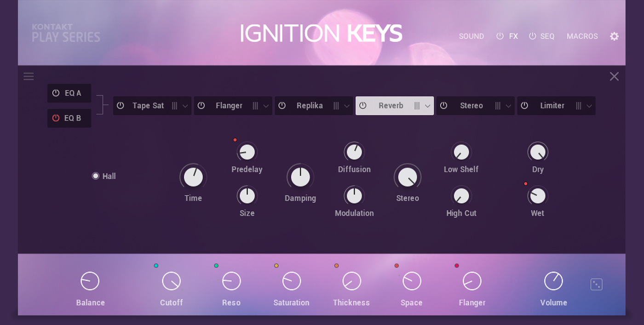Select the EQ B module
Viewport: 644px width, 325px height.
[69, 118]
